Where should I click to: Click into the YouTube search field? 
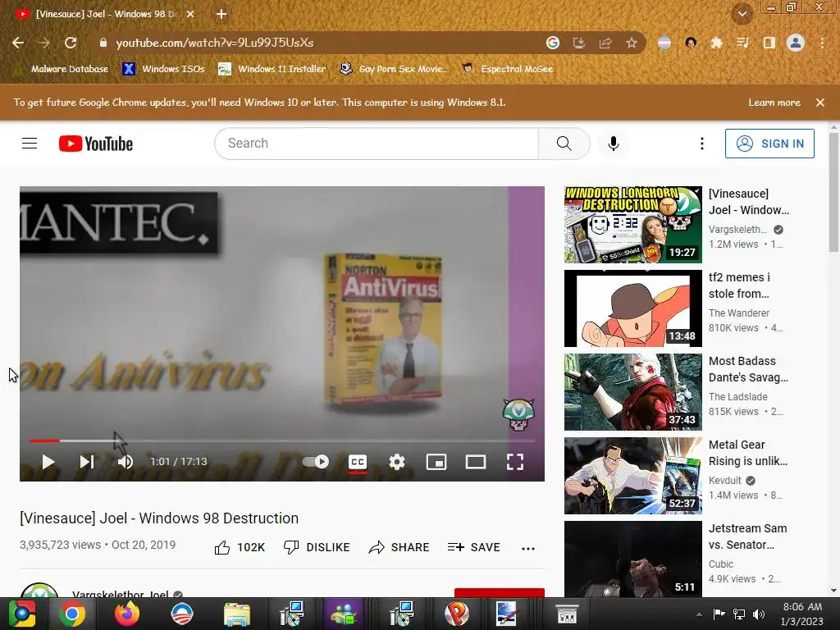click(x=377, y=144)
